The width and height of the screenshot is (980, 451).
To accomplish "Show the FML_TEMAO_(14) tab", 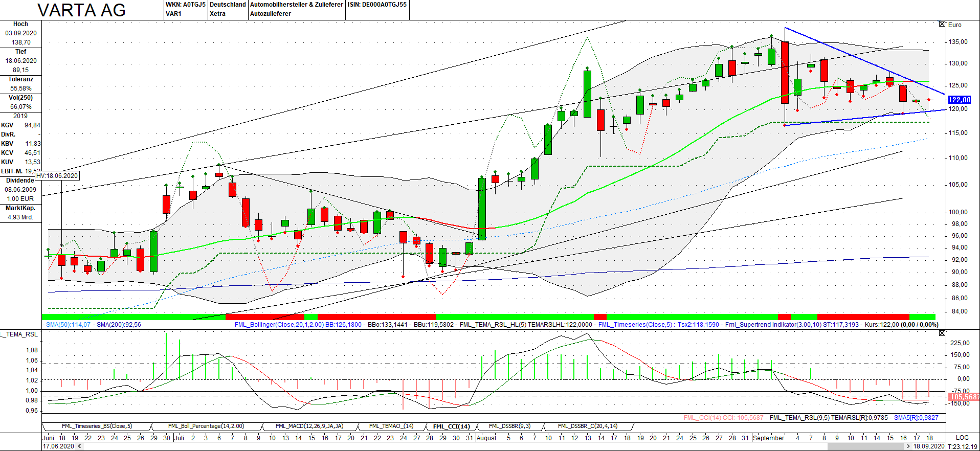I will click(x=391, y=426).
